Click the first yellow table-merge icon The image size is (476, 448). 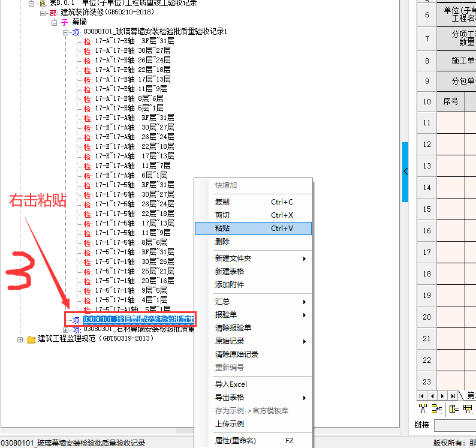point(423,409)
